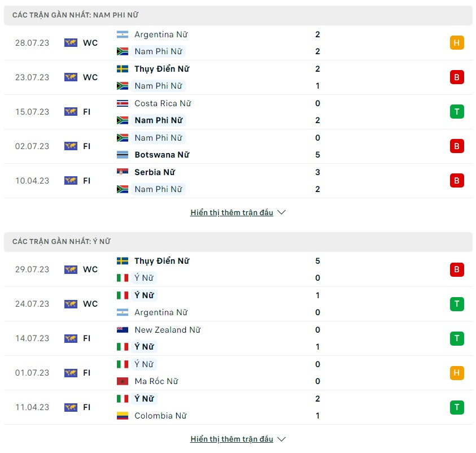Click the Colombia Nữ flag icon
Image resolution: width=476 pixels, height=453 pixels.
[123, 416]
